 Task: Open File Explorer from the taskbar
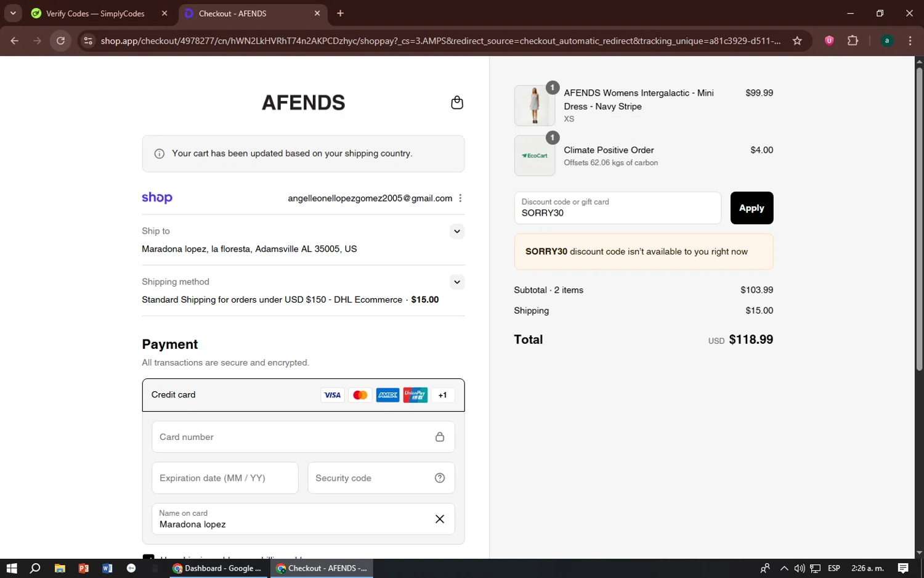tap(60, 568)
